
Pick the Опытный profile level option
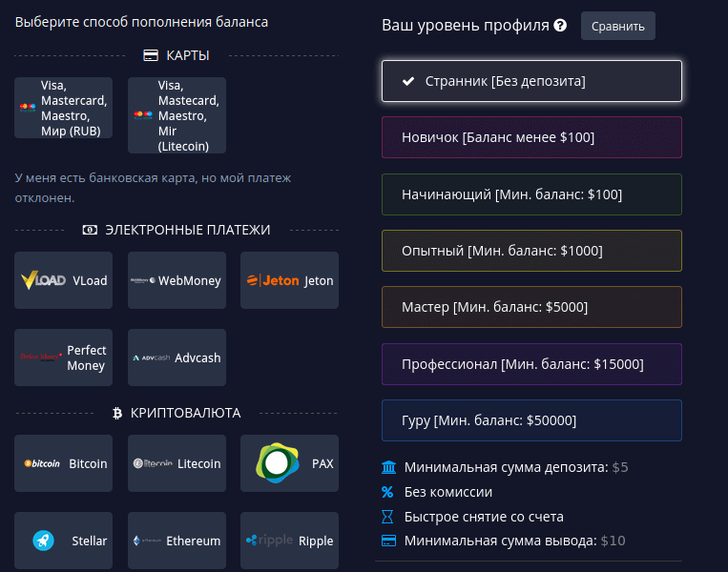(531, 251)
